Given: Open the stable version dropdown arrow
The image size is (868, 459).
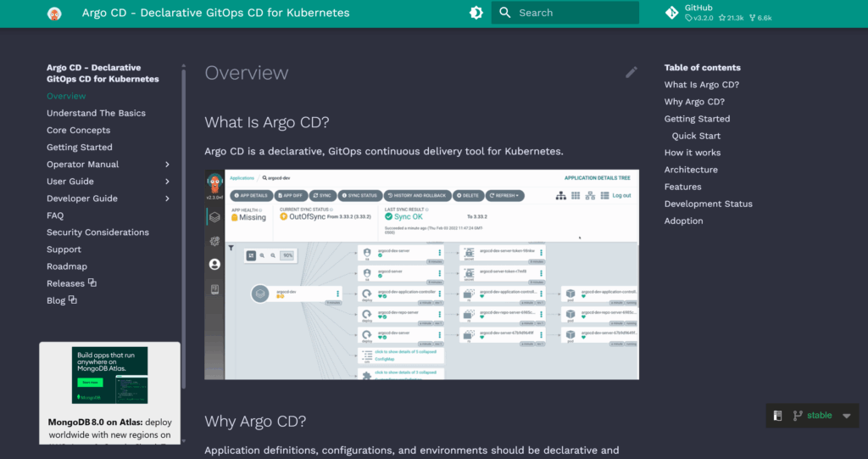Looking at the screenshot, I should coord(846,416).
